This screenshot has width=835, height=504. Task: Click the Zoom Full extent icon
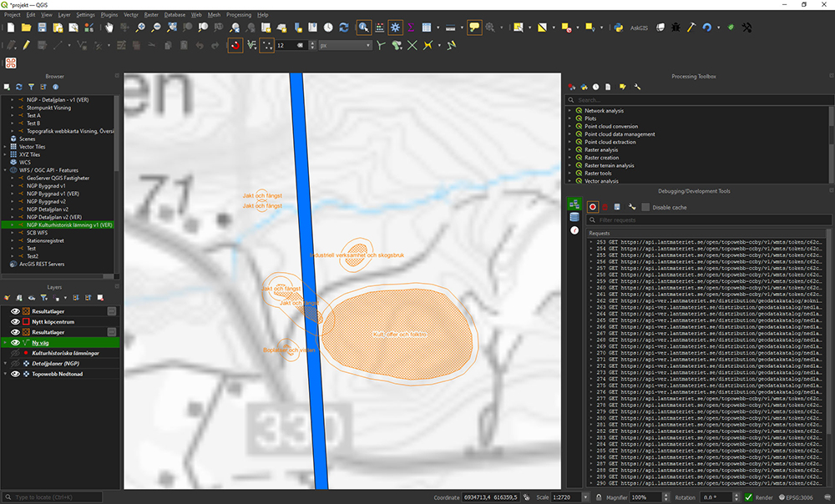coord(172,28)
